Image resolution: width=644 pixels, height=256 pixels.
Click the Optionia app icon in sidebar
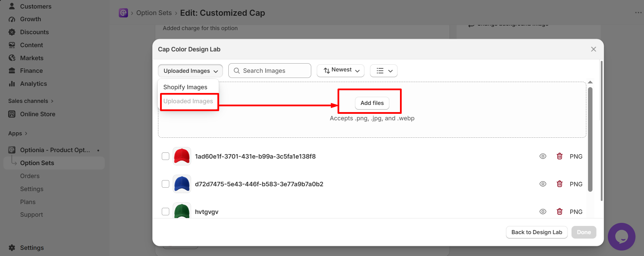click(x=12, y=150)
